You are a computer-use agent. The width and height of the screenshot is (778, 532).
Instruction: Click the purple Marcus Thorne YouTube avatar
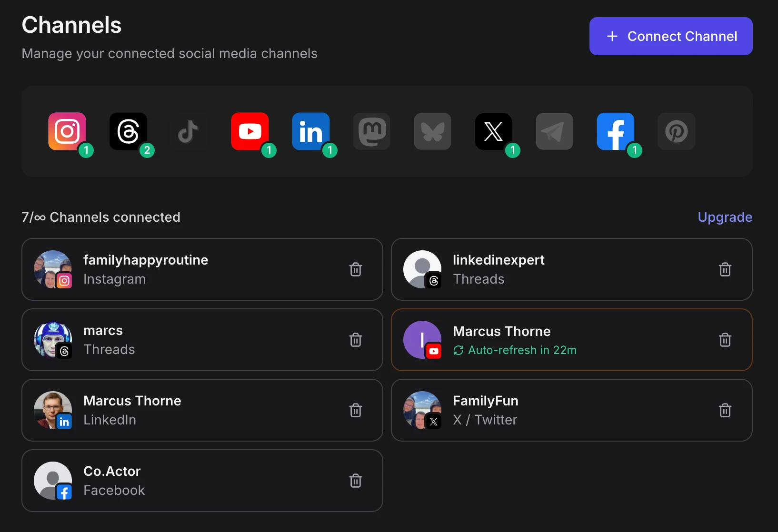point(422,340)
